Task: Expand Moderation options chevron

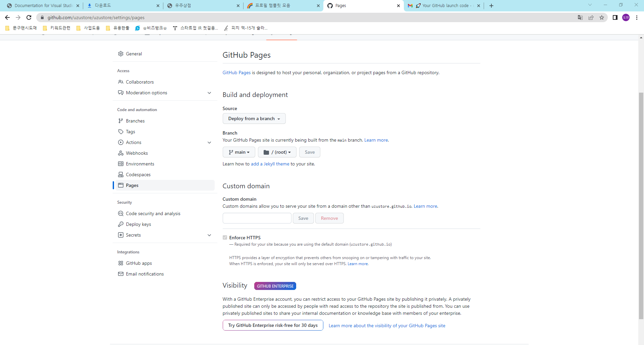Action: pyautogui.click(x=209, y=93)
